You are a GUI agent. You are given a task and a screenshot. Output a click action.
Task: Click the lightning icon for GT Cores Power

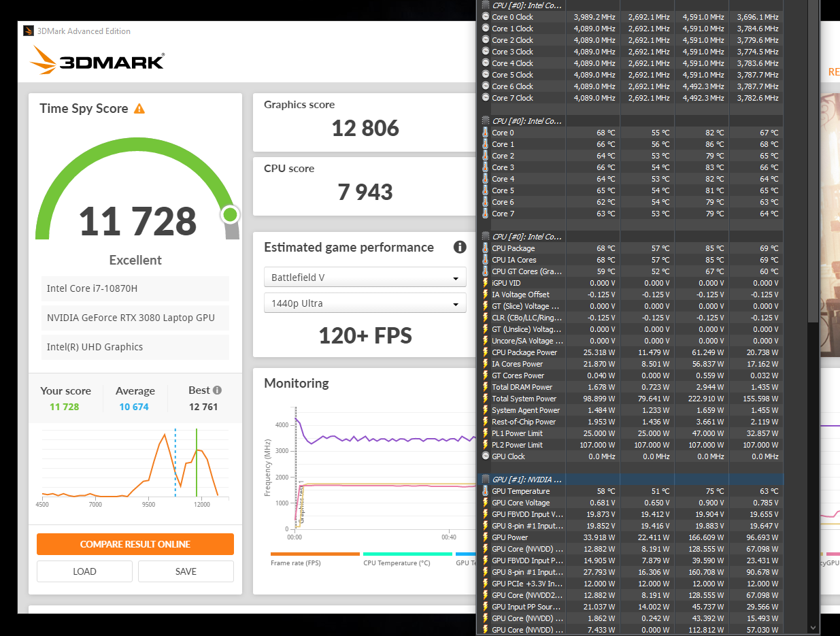(x=485, y=375)
